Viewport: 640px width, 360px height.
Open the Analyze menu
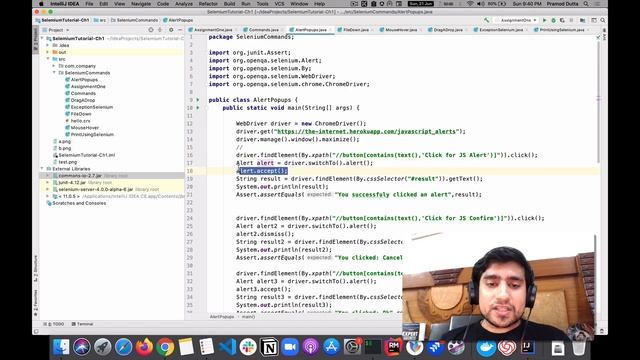pos(184,4)
